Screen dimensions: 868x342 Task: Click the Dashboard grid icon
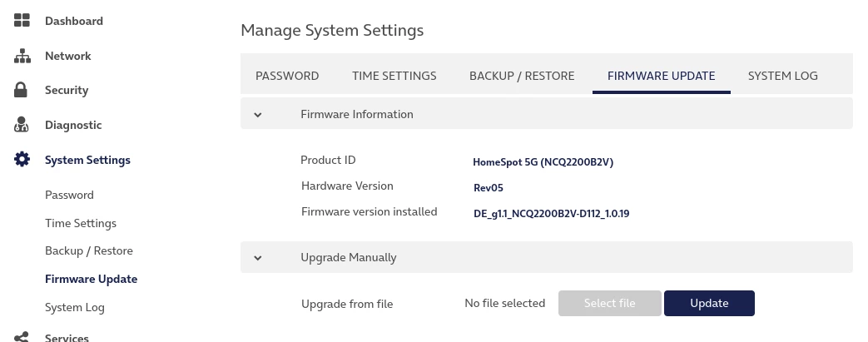click(x=22, y=21)
